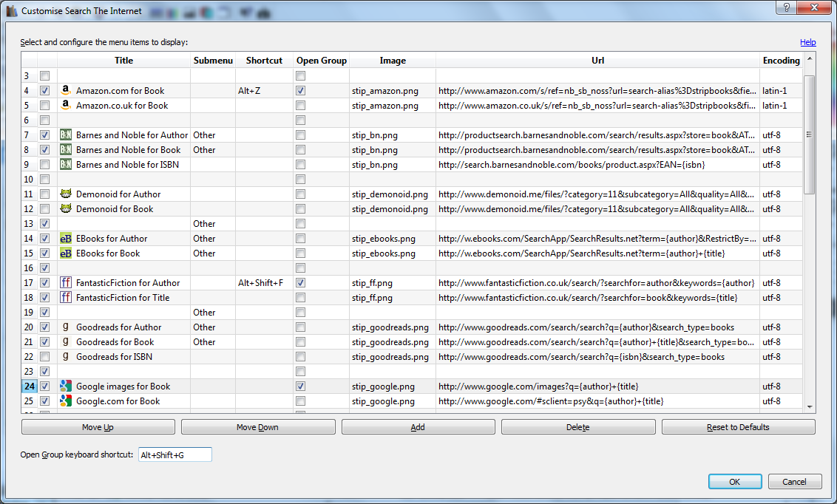The width and height of the screenshot is (837, 504).
Task: Click the EBooks for Book icon
Action: click(x=66, y=253)
